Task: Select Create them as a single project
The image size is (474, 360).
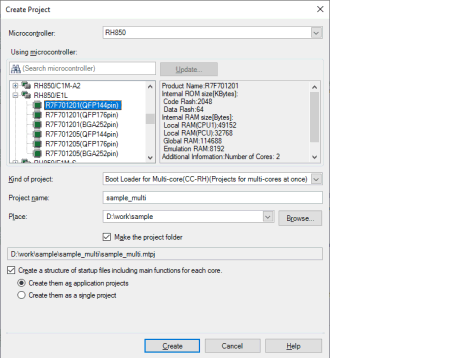Action: (21, 295)
